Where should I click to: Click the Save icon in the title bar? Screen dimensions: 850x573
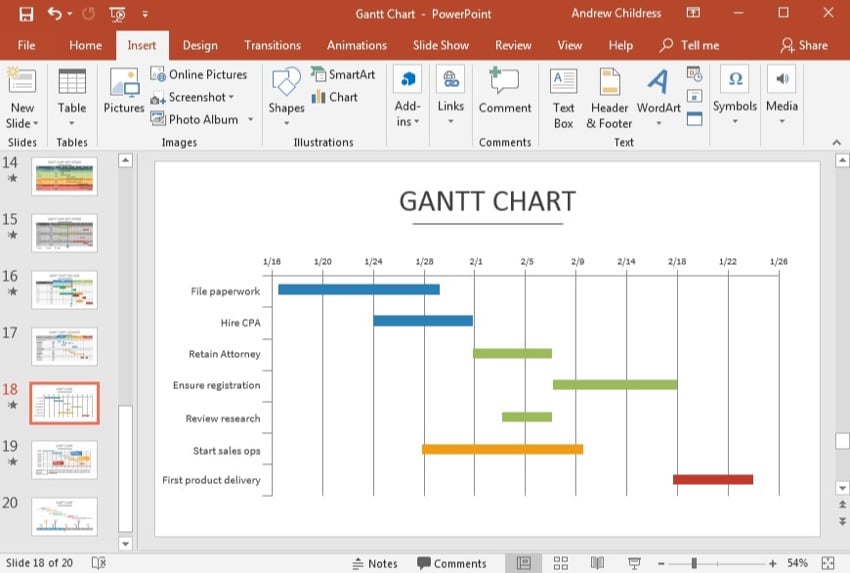(x=26, y=14)
